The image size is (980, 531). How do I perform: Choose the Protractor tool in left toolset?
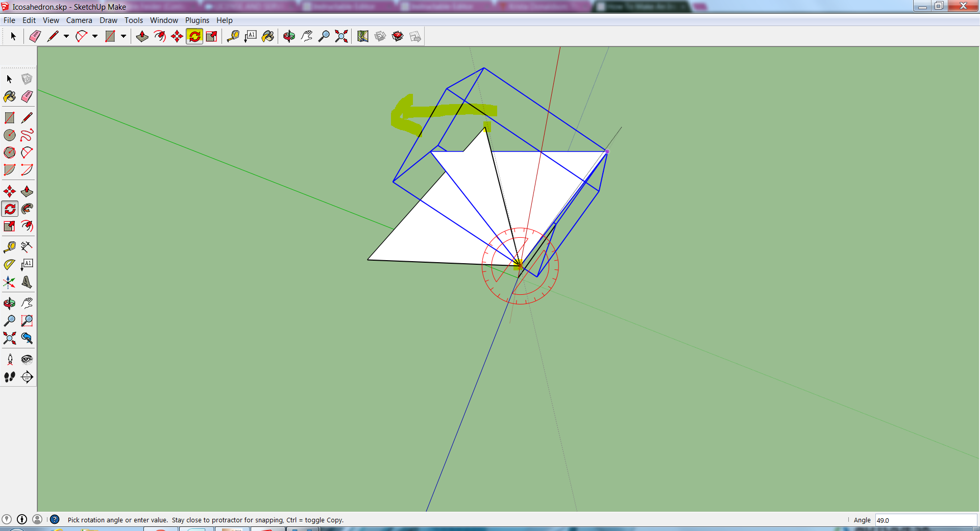pyautogui.click(x=10, y=265)
